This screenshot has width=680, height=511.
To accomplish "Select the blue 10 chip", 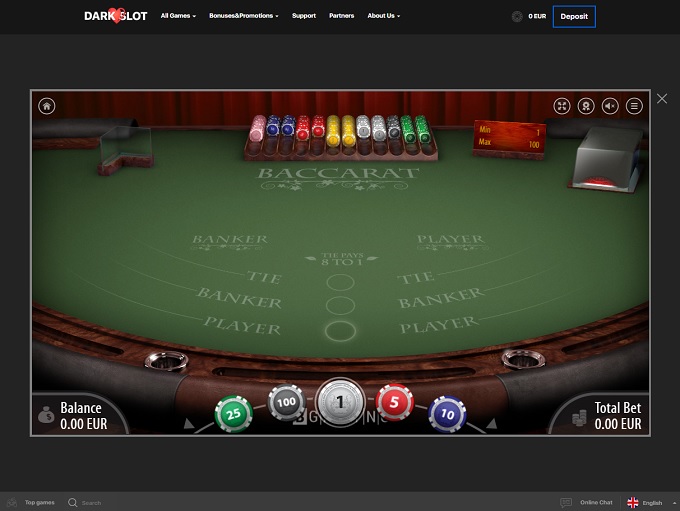I will point(446,413).
